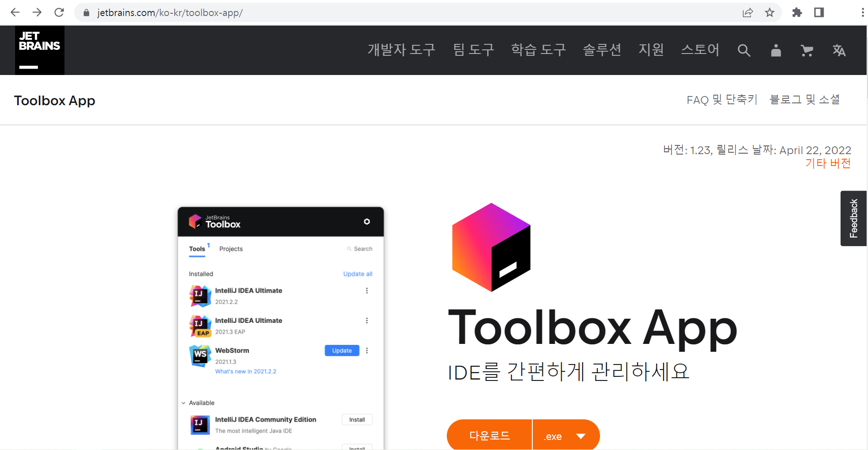868x450 pixels.
Task: Reload the page with refresh icon
Action: [x=59, y=12]
